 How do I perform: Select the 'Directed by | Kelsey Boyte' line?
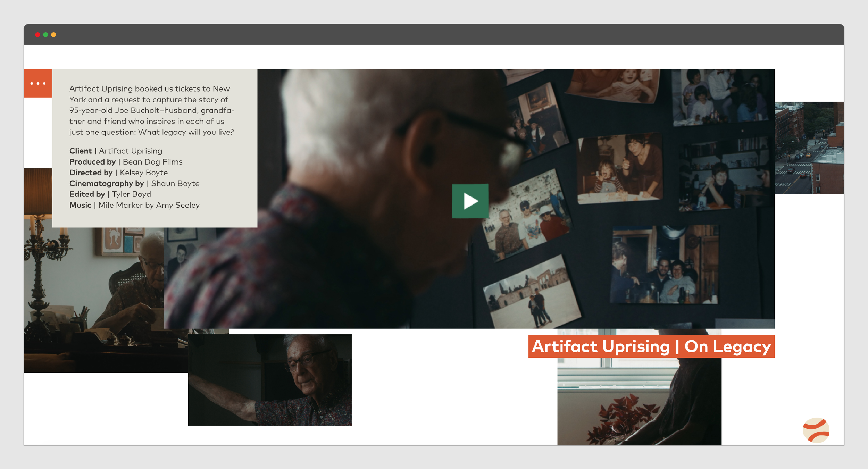(118, 173)
